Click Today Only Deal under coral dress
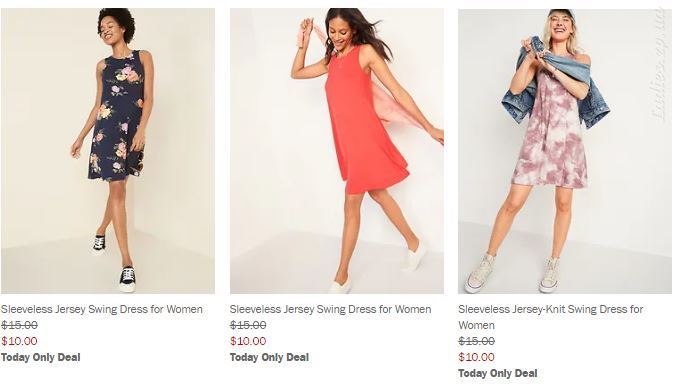 pyautogui.click(x=270, y=357)
